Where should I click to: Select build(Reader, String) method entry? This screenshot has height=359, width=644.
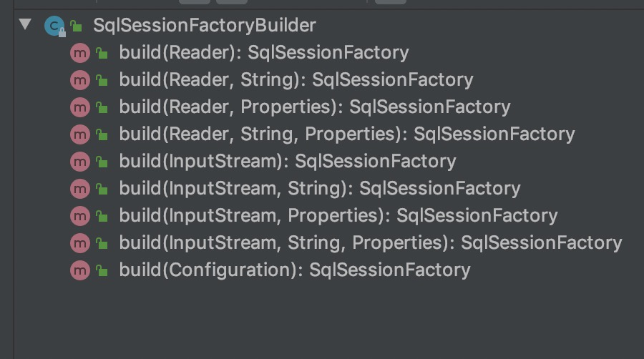[296, 79]
